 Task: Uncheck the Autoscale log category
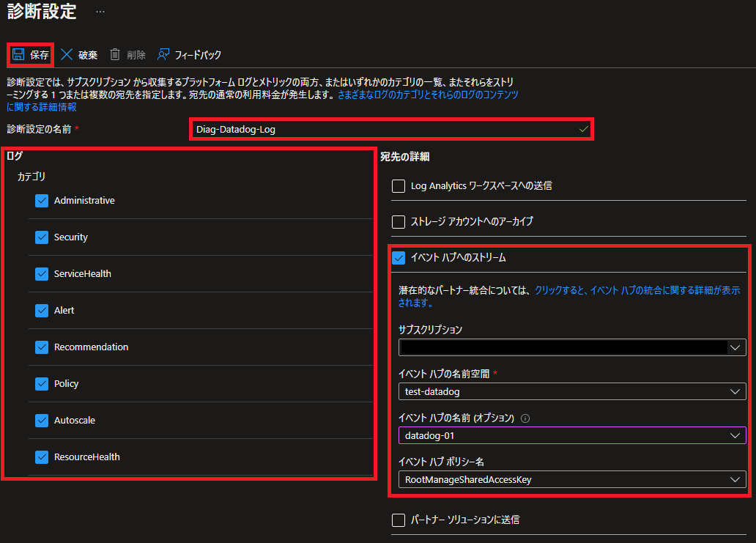point(42,421)
